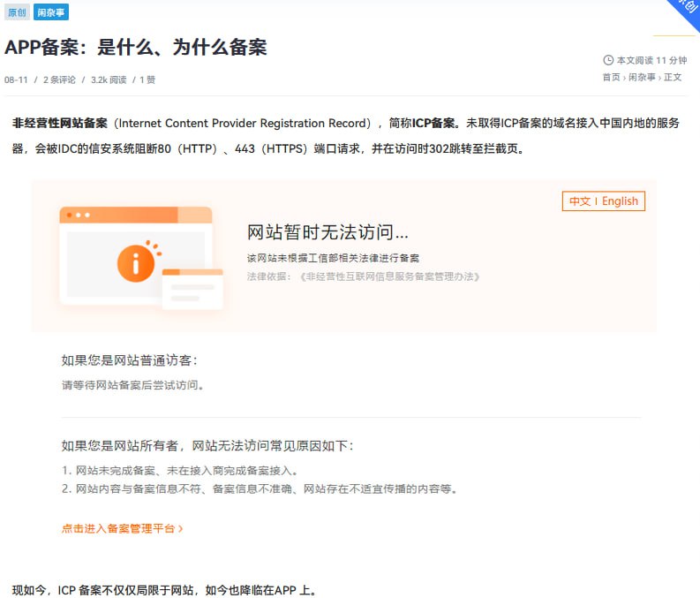Click the 3.2k 阅读 view count

tap(109, 80)
